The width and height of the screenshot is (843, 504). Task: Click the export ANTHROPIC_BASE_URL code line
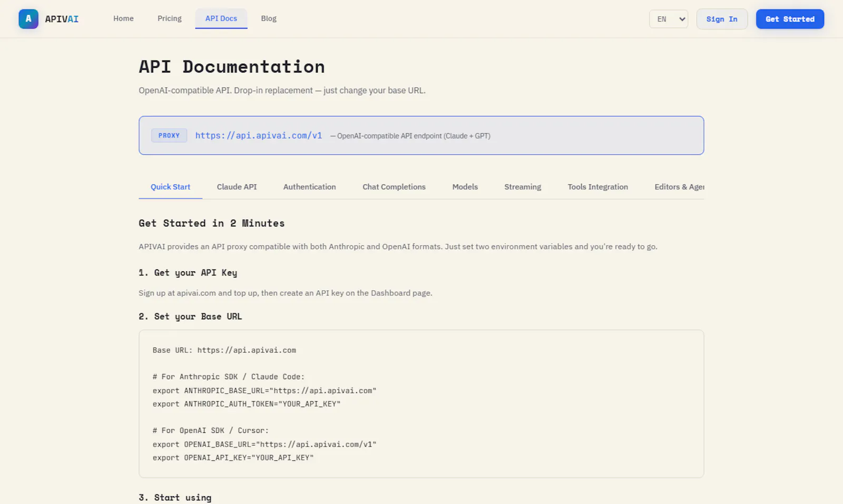264,391
